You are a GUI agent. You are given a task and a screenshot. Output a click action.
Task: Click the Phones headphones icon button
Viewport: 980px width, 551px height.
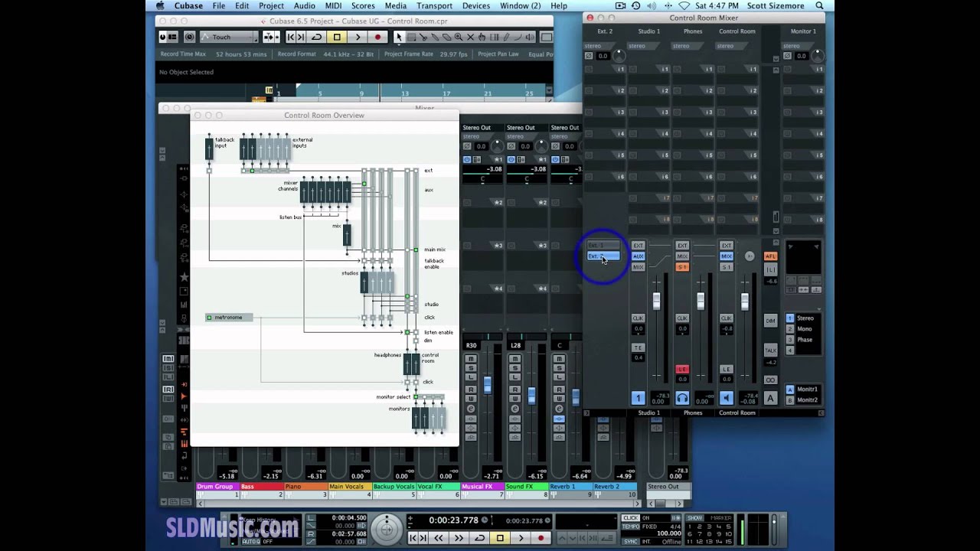[682, 398]
